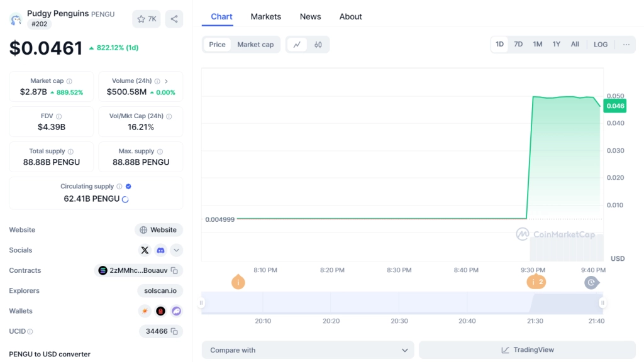Click the history clock marker icon
644x362 pixels.
coord(591,282)
